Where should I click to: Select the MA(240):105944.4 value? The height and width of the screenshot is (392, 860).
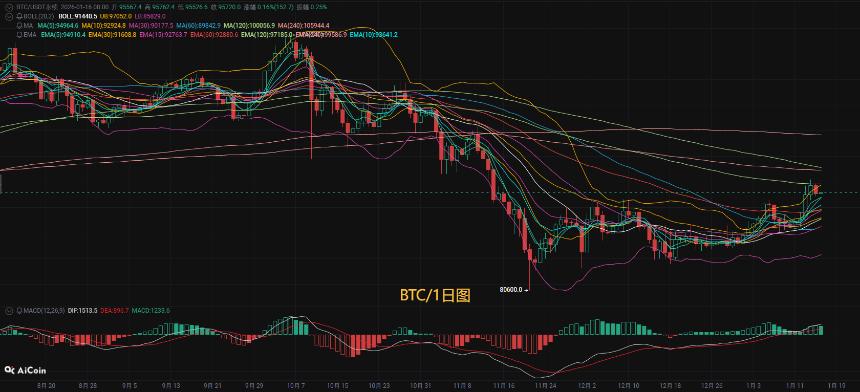click(303, 26)
